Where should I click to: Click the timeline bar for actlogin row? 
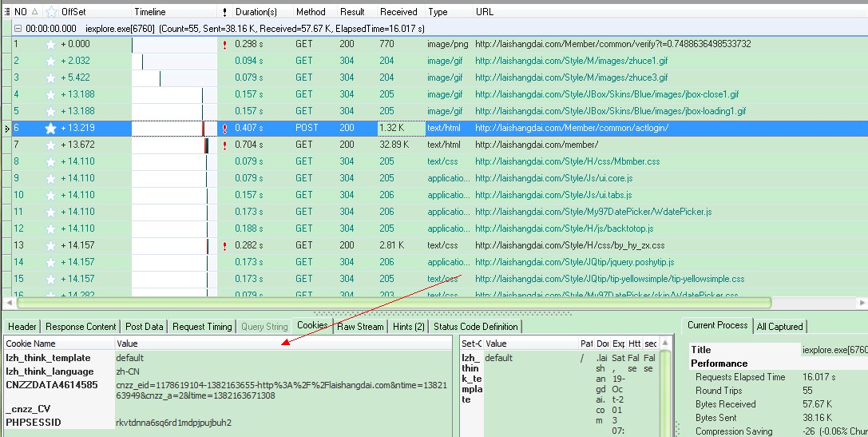[x=203, y=129]
